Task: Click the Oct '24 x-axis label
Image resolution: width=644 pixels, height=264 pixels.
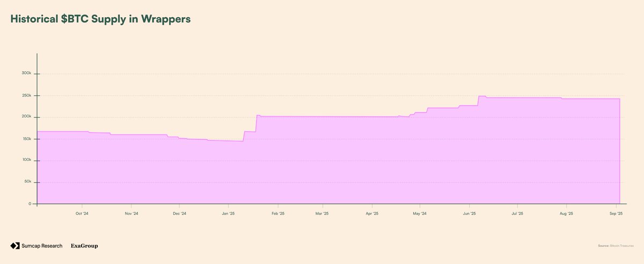Action: (82, 214)
